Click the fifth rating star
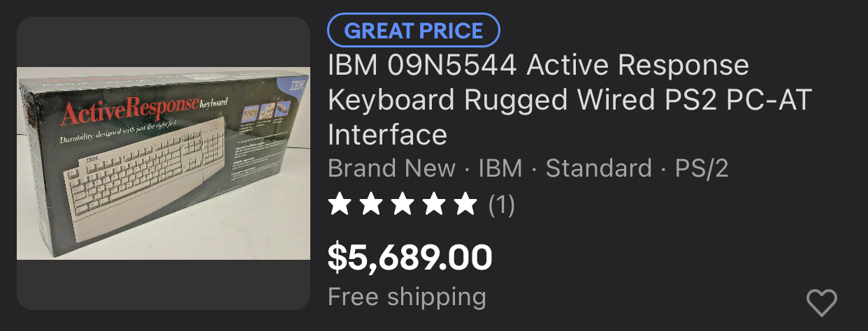This screenshot has width=868, height=331. (463, 205)
